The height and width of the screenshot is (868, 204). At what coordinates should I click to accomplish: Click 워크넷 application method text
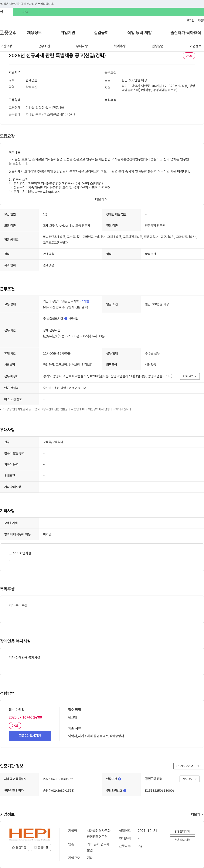[73, 717]
